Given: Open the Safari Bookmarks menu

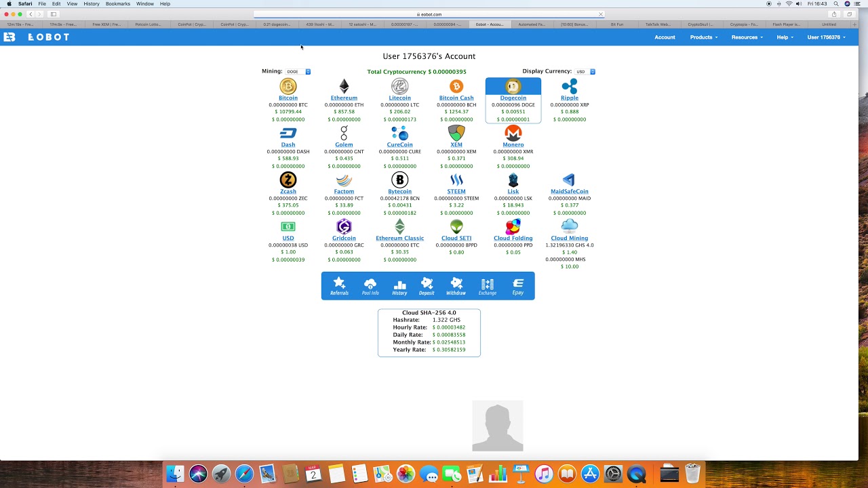Looking at the screenshot, I should [x=118, y=4].
